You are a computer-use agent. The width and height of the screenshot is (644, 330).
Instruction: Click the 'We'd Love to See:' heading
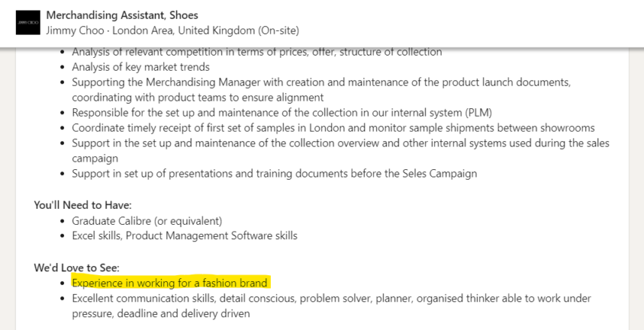tap(77, 268)
